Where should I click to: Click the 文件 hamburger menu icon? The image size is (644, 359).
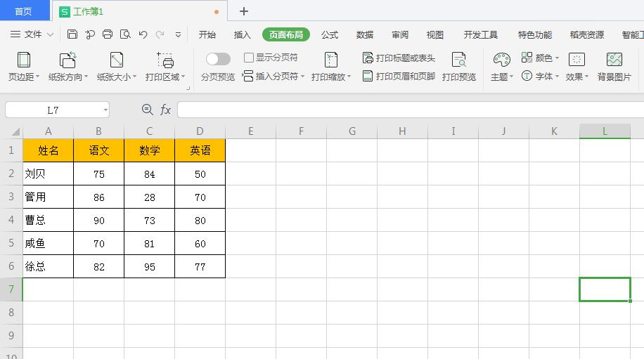15,34
